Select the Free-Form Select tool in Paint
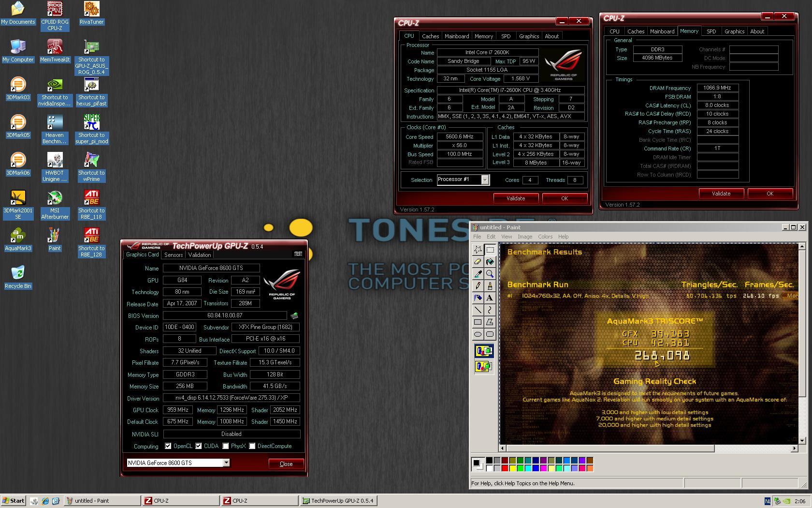This screenshot has width=812, height=508. pos(478,250)
